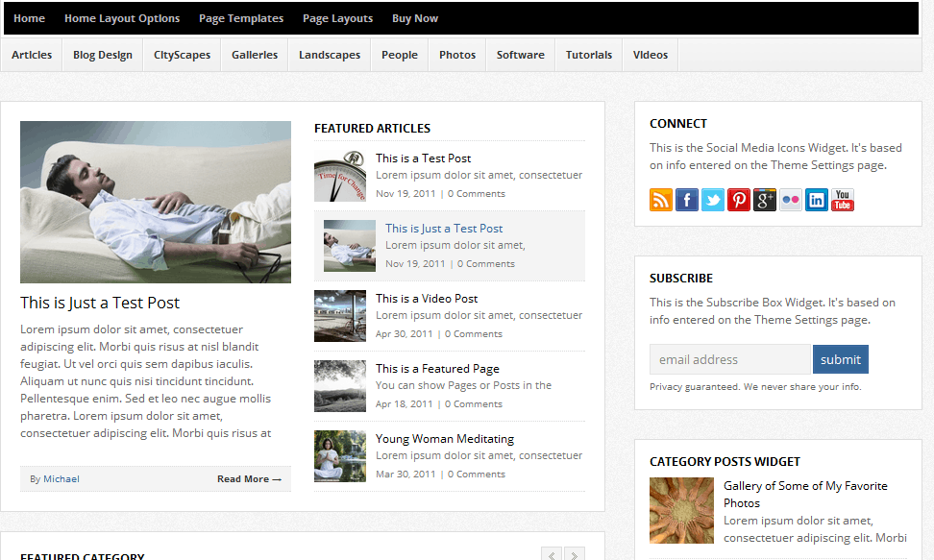Screen dimensions: 934x560
Task: Open comments link under 'This is a Featured Page'
Action: pos(474,404)
